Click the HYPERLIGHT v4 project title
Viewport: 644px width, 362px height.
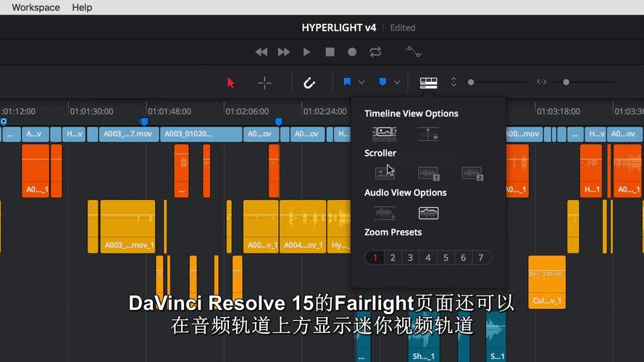coord(339,28)
